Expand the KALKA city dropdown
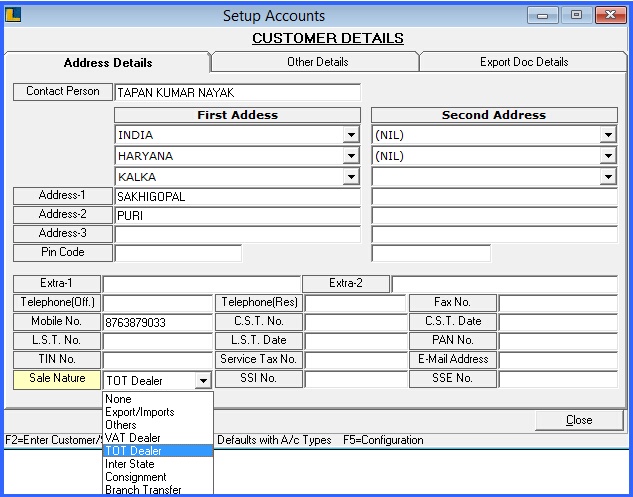This screenshot has height=497, width=633. [351, 177]
